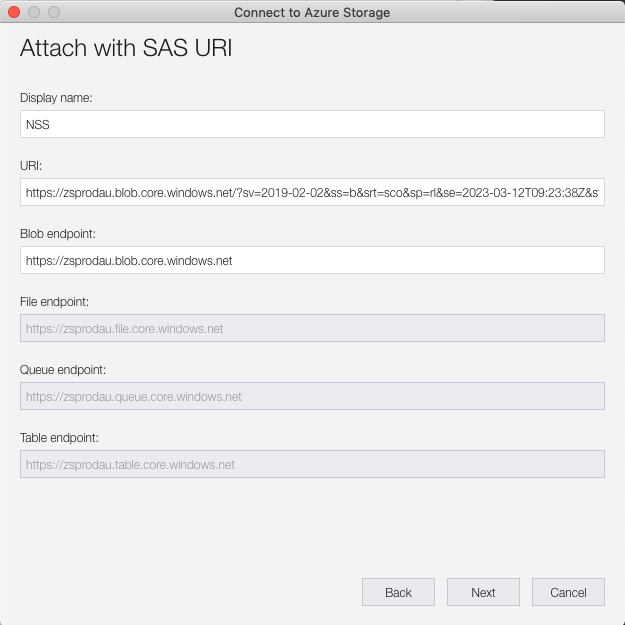
Task: Click the "URI:" label text
Action: [31, 165]
